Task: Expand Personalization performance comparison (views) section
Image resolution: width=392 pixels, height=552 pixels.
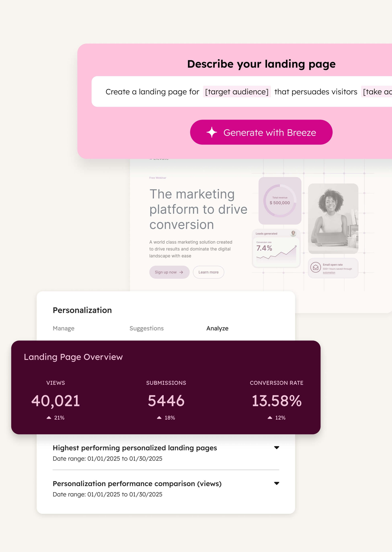Action: tap(277, 483)
